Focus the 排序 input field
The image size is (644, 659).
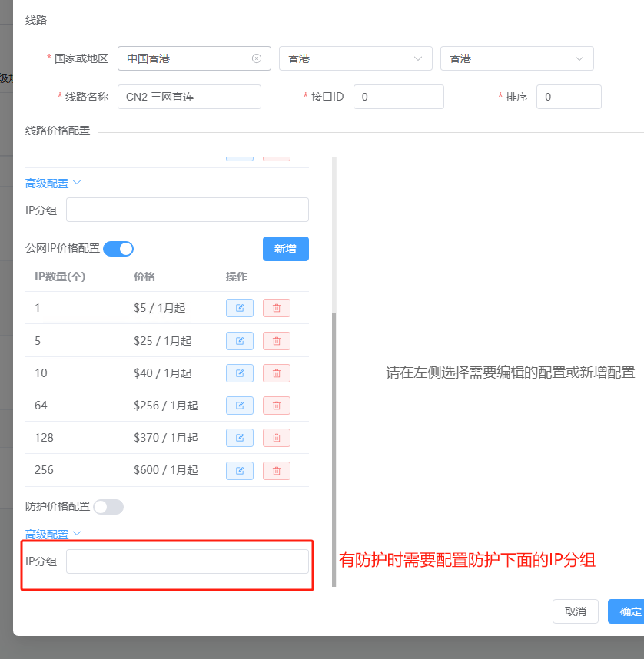[x=569, y=97]
